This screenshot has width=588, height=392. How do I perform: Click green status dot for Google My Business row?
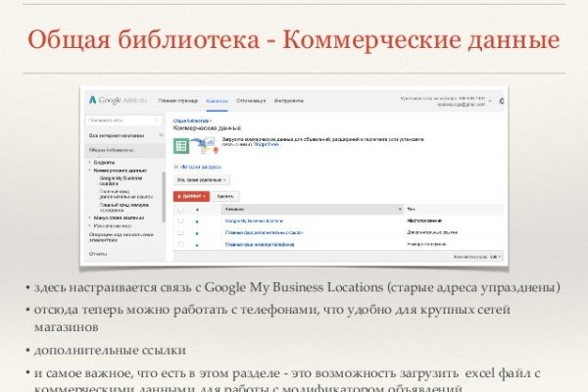(196, 221)
